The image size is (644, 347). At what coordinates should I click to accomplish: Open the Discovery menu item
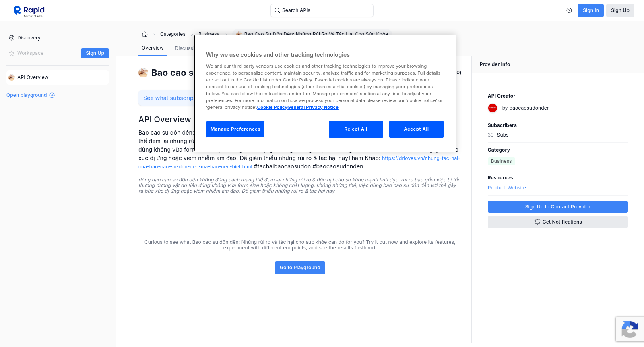pos(58,38)
